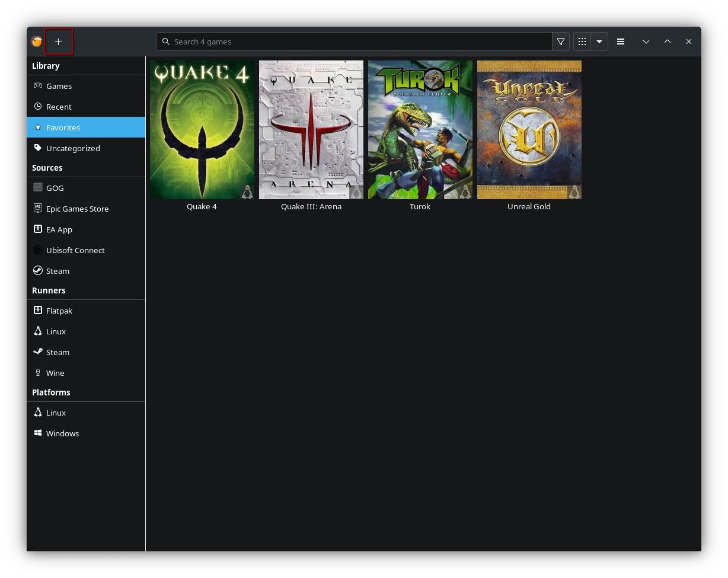Image resolution: width=728 pixels, height=578 pixels.
Task: Click the Linux penguin badge on Quake 4
Action: [248, 191]
